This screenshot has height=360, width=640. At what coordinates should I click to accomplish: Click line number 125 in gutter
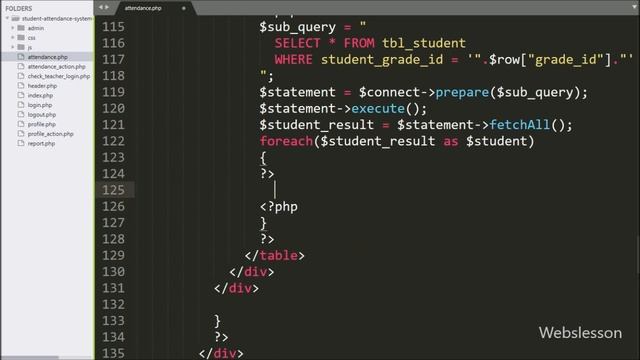[113, 190]
